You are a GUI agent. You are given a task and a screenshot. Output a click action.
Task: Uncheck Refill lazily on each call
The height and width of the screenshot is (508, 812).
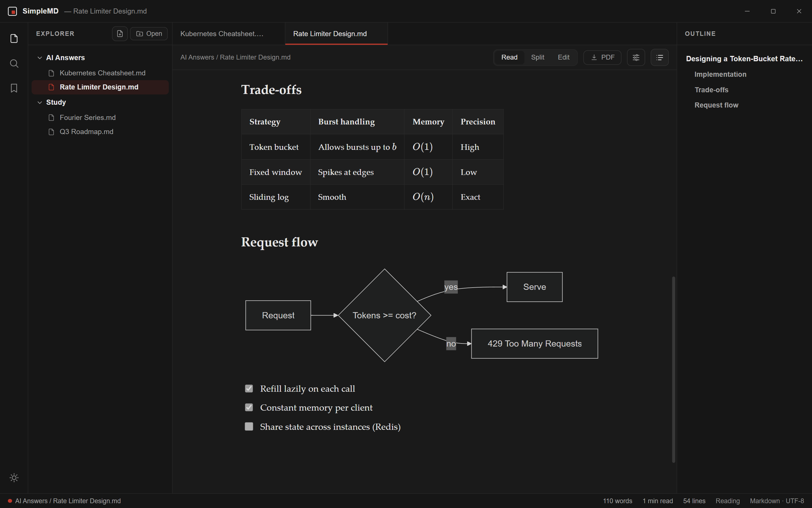pos(249,389)
